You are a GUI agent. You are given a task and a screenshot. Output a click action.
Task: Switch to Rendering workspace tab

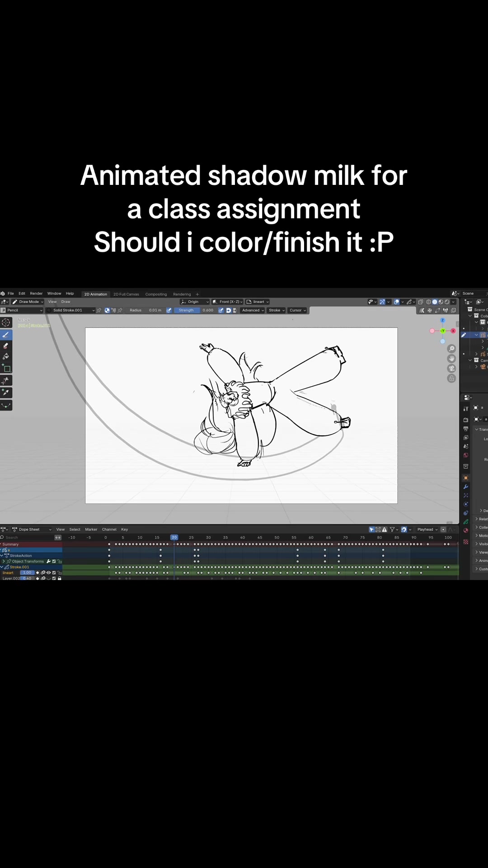click(x=182, y=294)
